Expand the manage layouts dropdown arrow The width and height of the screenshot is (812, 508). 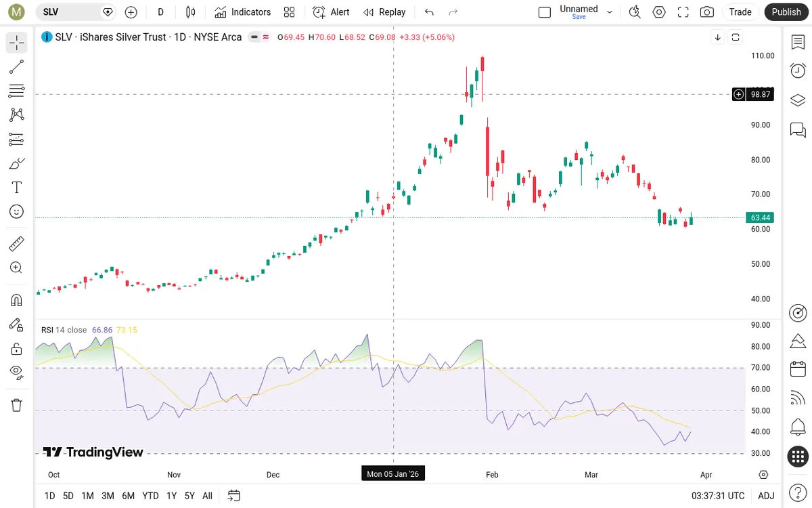[x=610, y=12]
